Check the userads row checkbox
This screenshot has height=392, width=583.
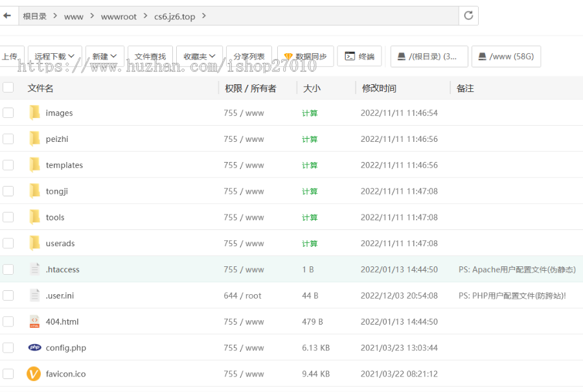8,243
